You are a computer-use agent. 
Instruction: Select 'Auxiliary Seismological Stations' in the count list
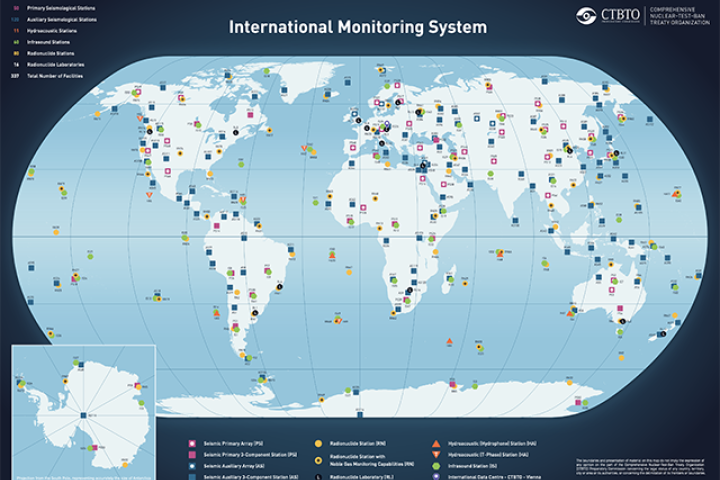tap(62, 20)
